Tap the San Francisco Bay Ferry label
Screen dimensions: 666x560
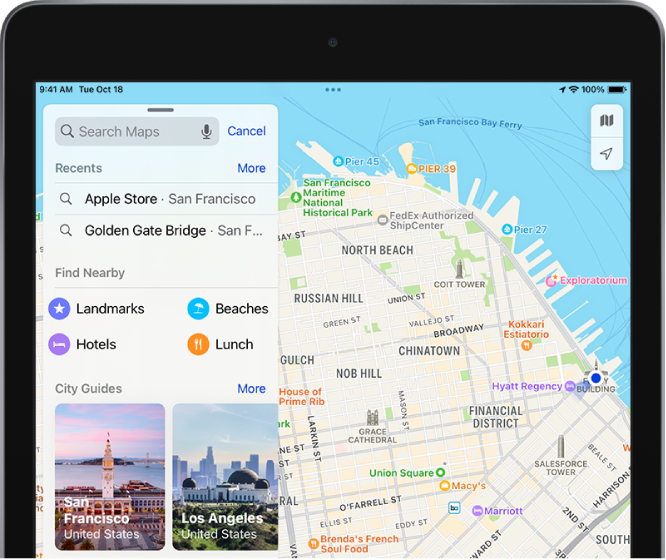[x=470, y=123]
